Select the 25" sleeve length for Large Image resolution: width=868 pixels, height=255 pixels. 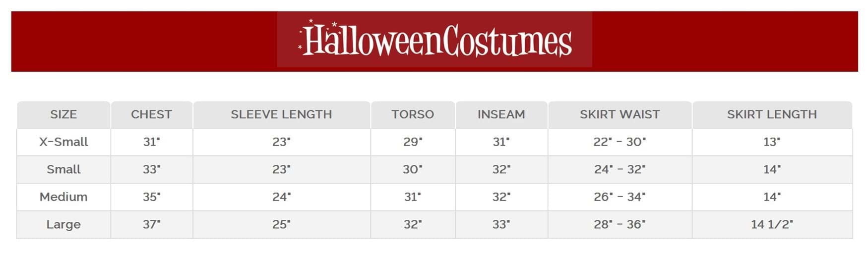click(281, 224)
